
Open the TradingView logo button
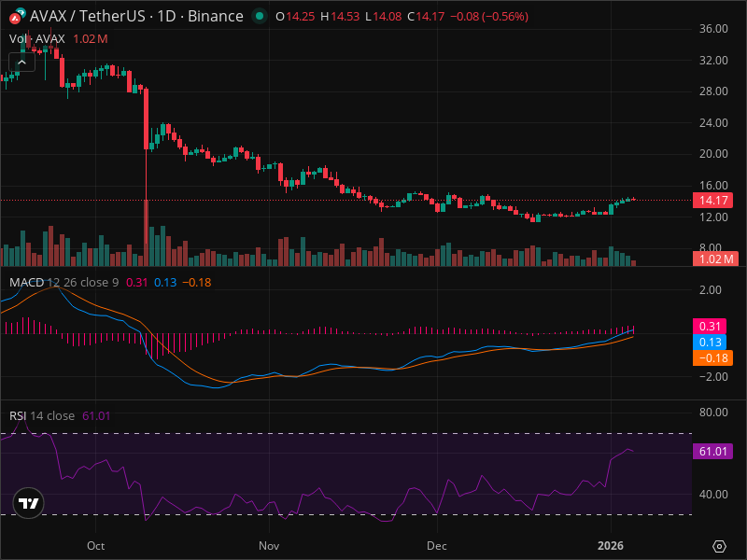(28, 503)
